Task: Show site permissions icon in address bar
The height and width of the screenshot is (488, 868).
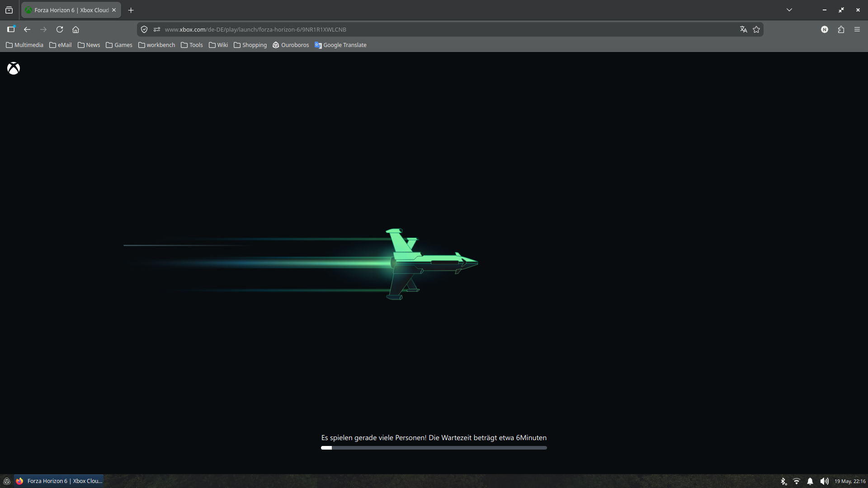Action: pyautogui.click(x=157, y=29)
